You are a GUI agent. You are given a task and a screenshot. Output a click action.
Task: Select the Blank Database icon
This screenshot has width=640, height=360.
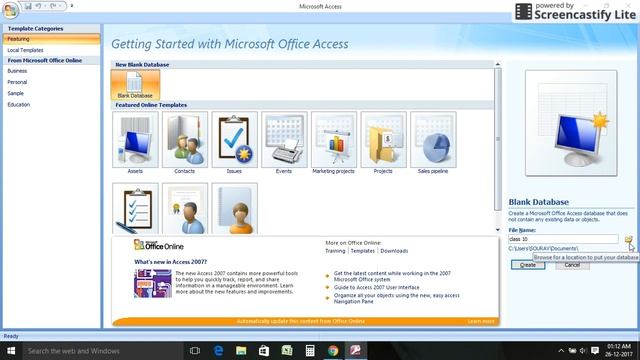click(135, 84)
